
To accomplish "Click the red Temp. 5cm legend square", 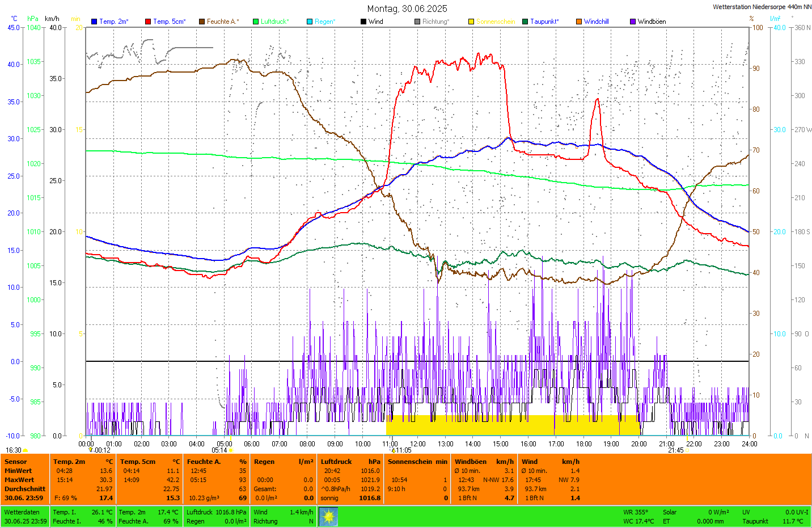I will tap(148, 22).
